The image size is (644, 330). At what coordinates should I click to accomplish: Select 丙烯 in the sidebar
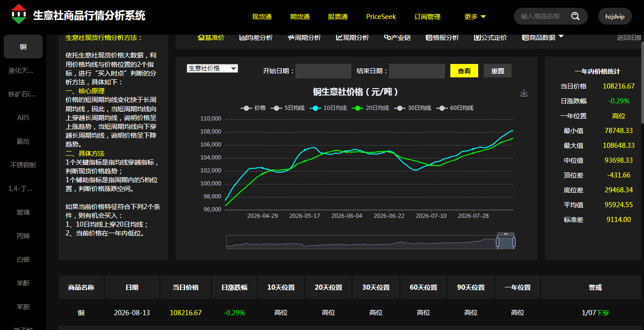coord(23,236)
